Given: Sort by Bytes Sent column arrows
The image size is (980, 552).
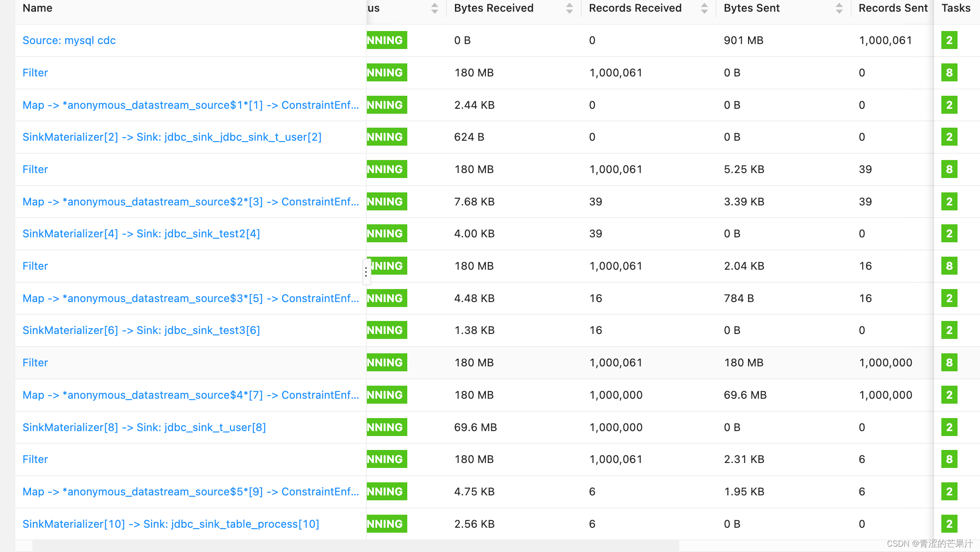Looking at the screenshot, I should click(839, 8).
